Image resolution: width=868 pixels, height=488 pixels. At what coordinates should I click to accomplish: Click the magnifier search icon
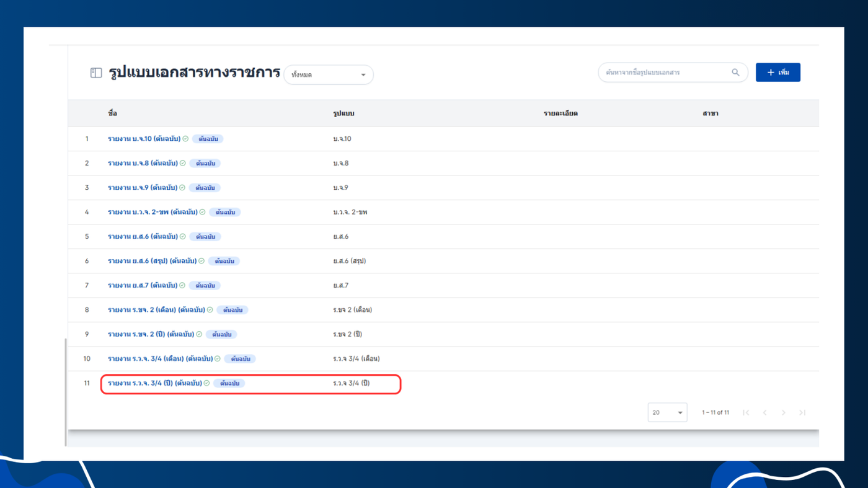[x=735, y=73]
